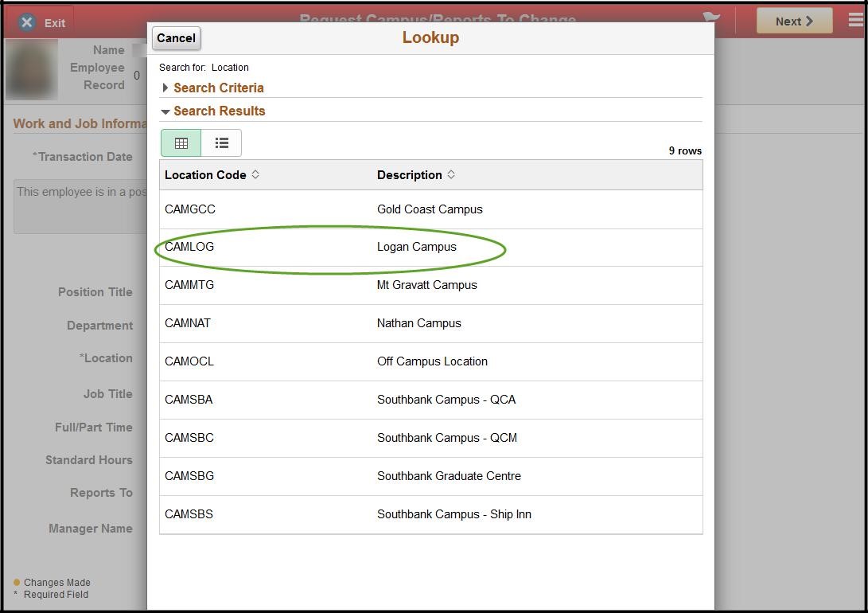Screen dimensions: 868x613
Task: Click the notification flag icon
Action: 710,18
